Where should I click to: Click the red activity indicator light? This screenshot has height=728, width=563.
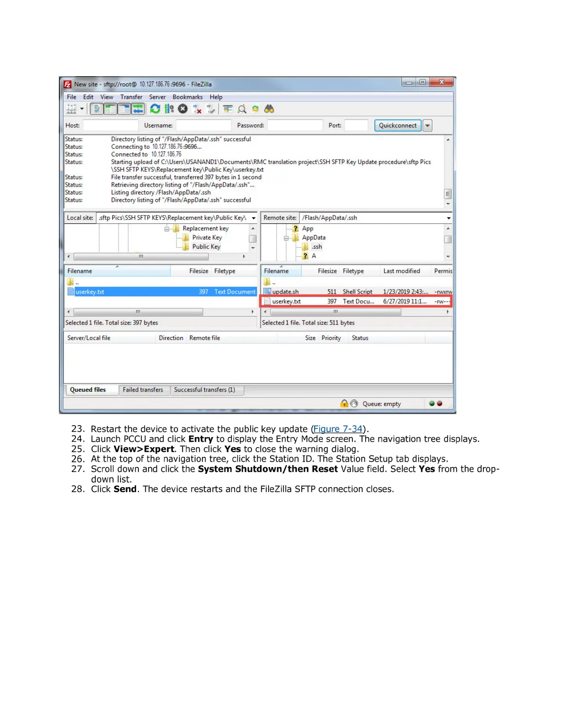440,404
